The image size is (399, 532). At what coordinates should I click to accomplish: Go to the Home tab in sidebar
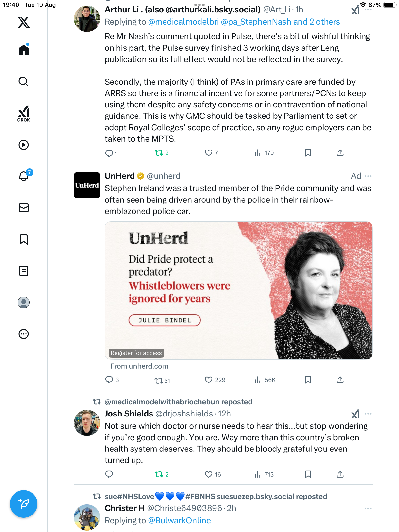pos(24,50)
